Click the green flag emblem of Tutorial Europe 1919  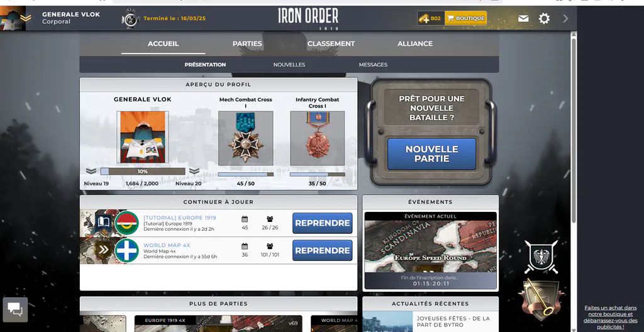(x=126, y=223)
